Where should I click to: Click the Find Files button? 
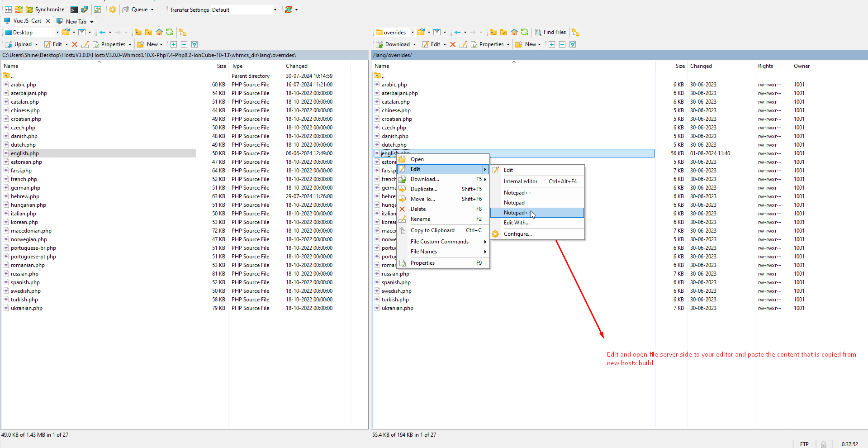[x=550, y=32]
